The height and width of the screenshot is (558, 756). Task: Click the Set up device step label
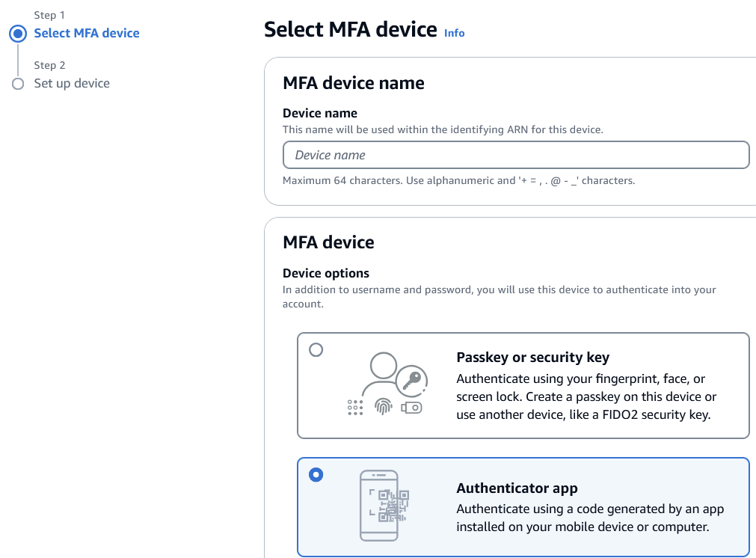[x=72, y=84]
